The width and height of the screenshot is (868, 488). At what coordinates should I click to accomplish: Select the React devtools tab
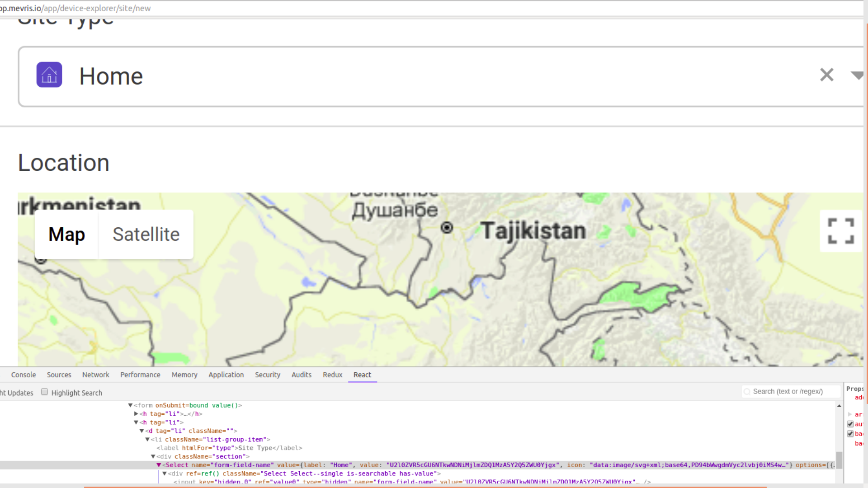pyautogui.click(x=362, y=375)
